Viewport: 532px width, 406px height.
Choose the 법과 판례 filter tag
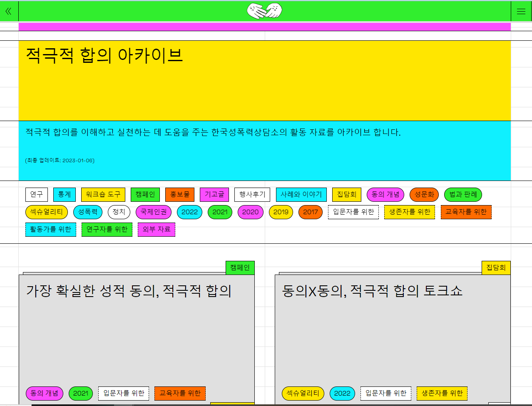(463, 195)
